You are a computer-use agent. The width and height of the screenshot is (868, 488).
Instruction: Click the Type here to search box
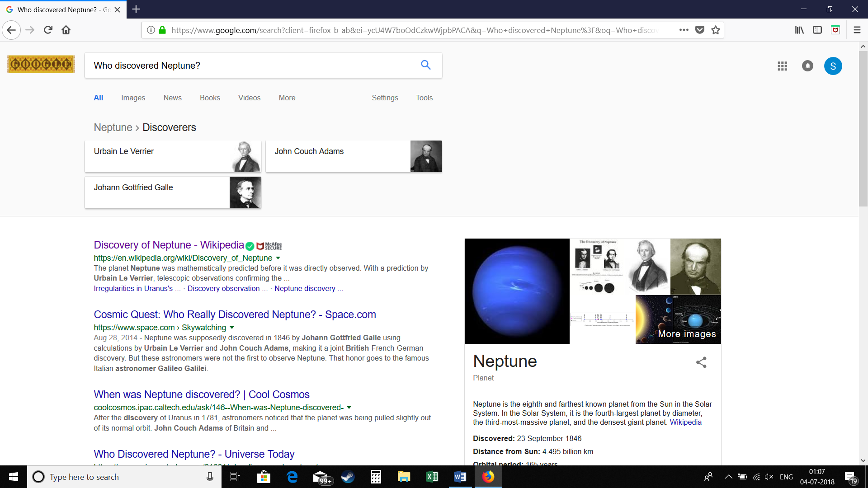pyautogui.click(x=124, y=477)
